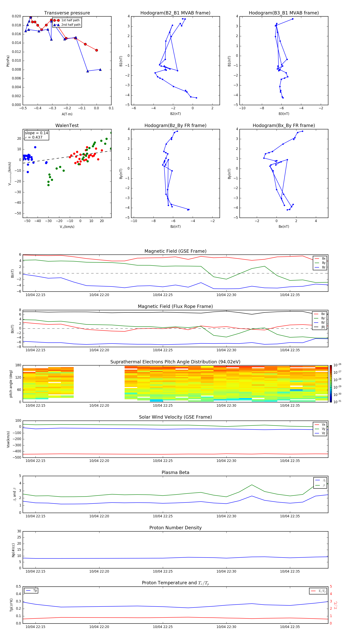Click the |B| entry in Flux Rope legend
This screenshot has width=351, height=644.
(x=320, y=327)
